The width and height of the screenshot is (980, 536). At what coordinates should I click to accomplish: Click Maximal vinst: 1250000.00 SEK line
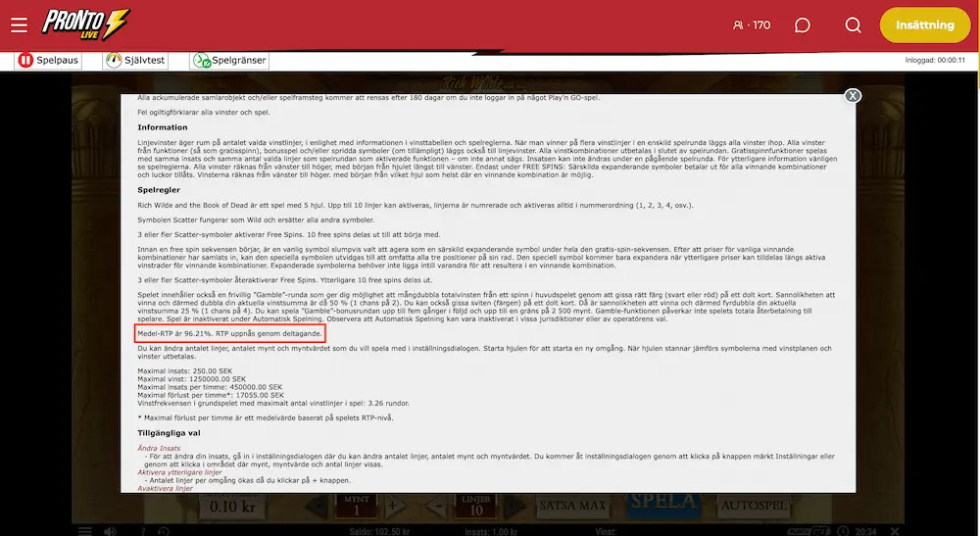[x=191, y=379]
